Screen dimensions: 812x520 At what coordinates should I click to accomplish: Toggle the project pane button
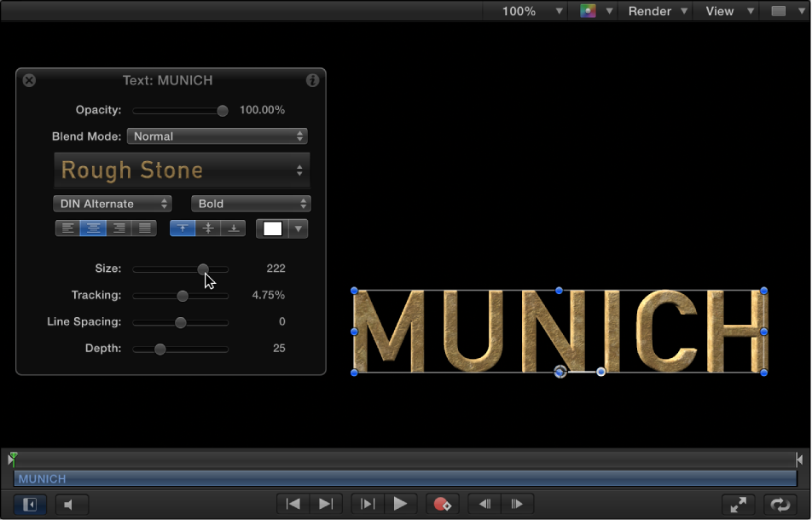[29, 505]
